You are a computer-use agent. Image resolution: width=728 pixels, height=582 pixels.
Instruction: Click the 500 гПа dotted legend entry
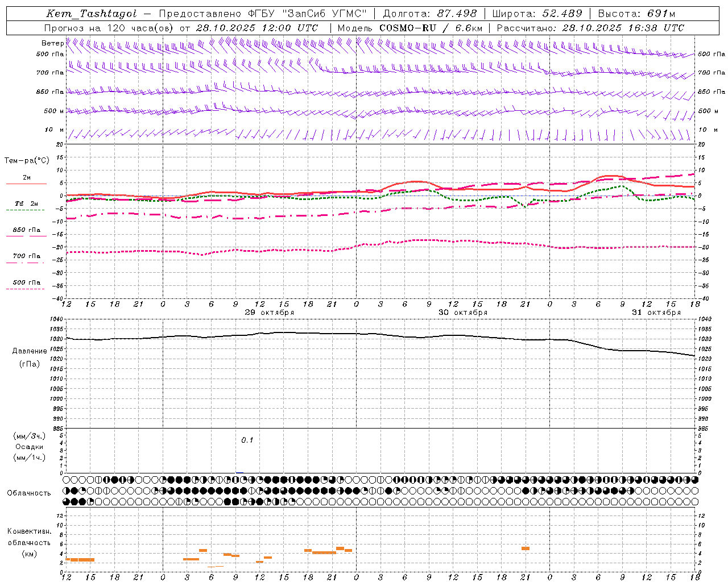point(26,282)
